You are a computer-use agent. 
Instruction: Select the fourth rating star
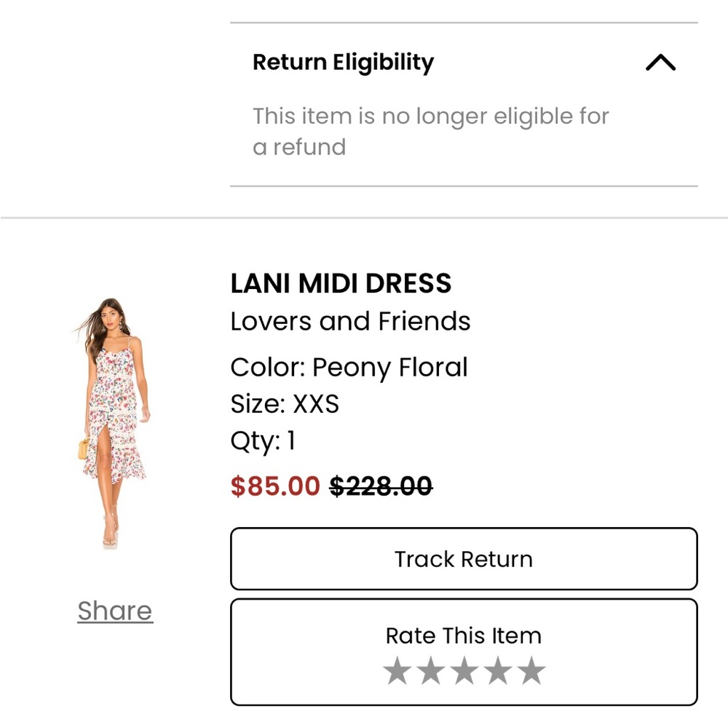click(498, 671)
